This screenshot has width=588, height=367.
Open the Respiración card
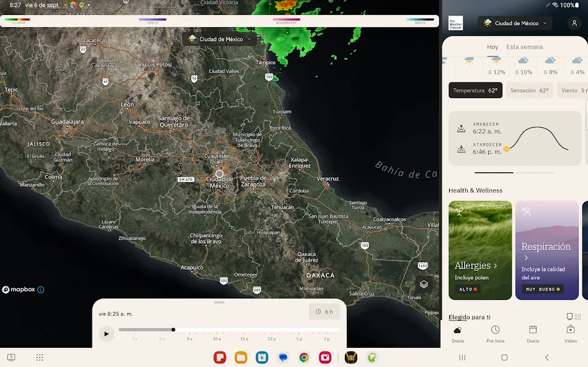(546, 250)
